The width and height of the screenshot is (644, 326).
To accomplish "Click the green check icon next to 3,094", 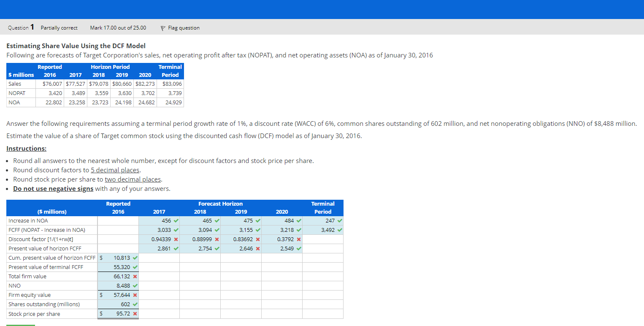I will (x=216, y=230).
